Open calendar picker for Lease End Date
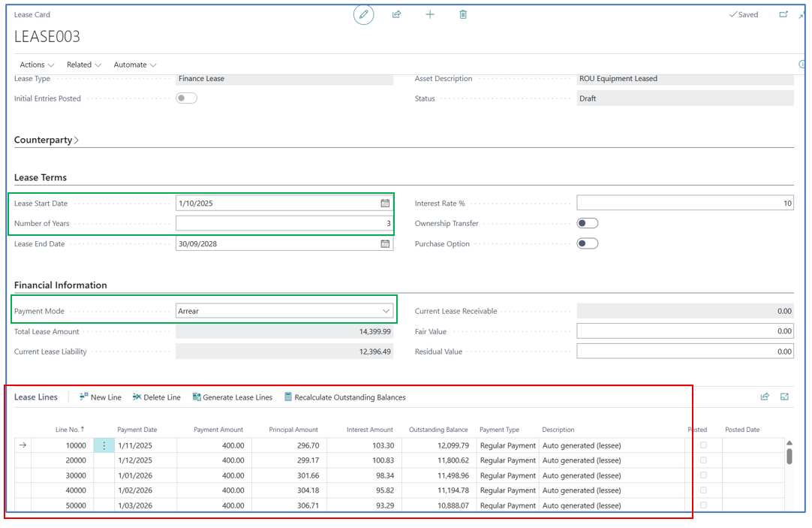This screenshot has width=812, height=528. 385,244
